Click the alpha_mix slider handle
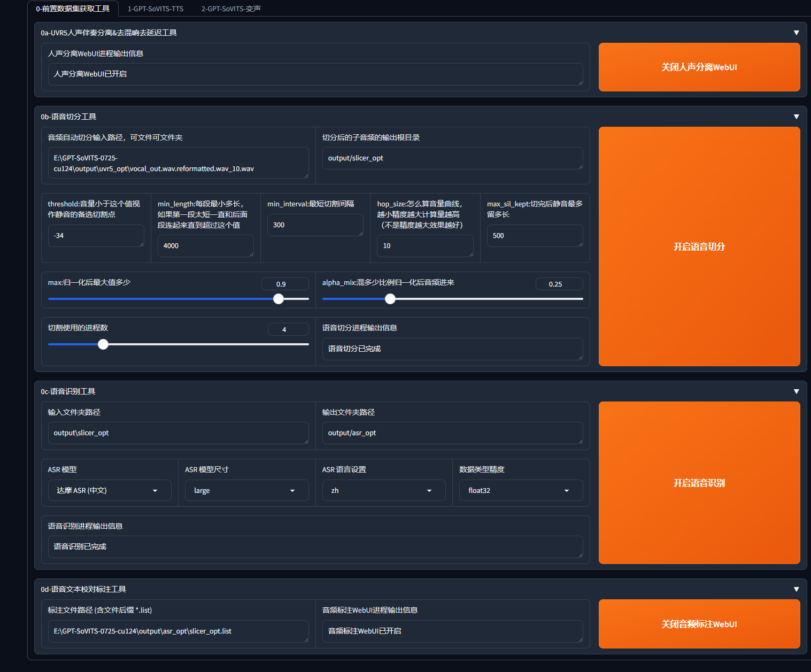 [x=390, y=299]
